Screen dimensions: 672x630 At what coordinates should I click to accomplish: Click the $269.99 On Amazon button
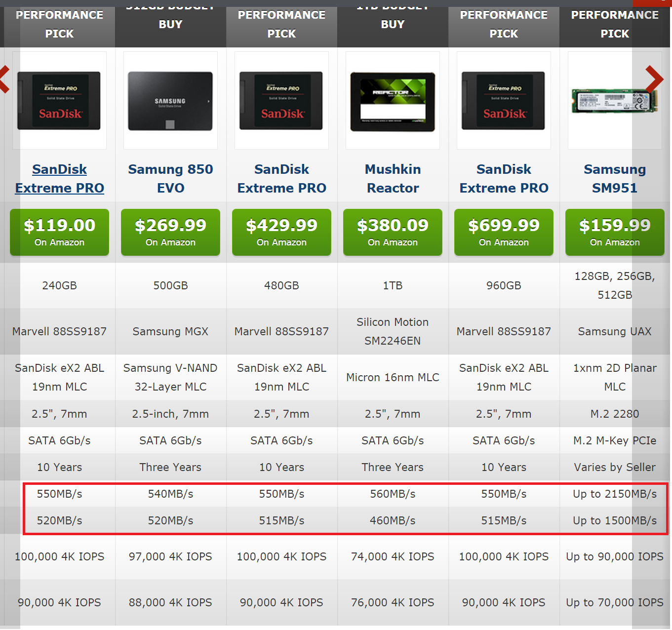tap(170, 232)
